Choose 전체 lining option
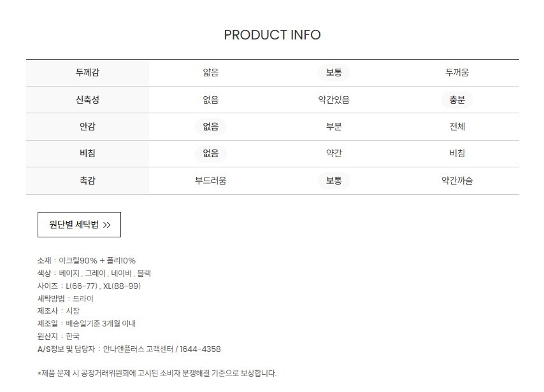The image size is (544, 392). click(x=457, y=127)
